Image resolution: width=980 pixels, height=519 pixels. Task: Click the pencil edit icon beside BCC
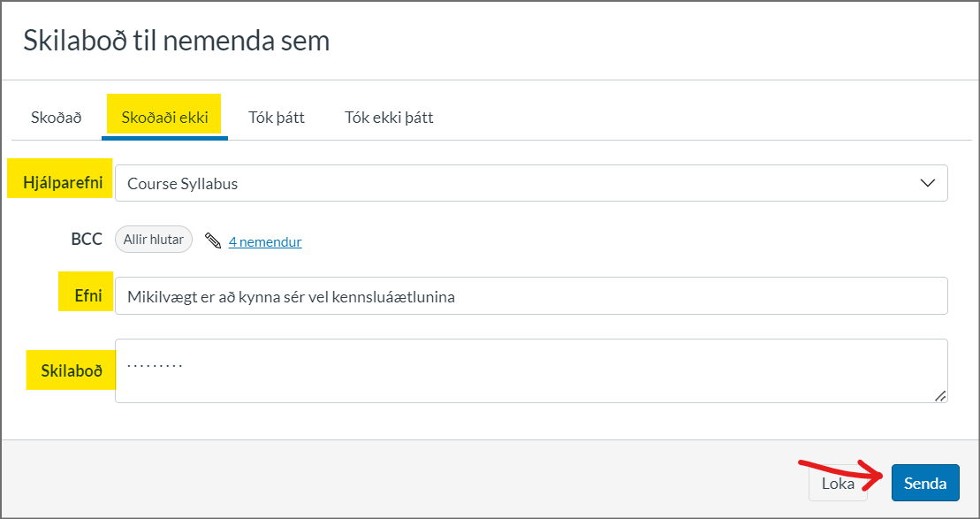coord(212,239)
